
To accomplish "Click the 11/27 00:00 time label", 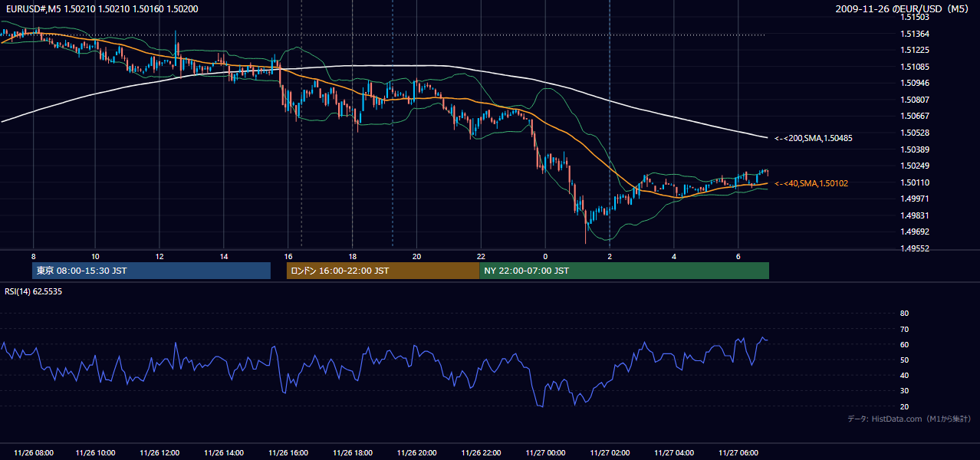I will (546, 452).
